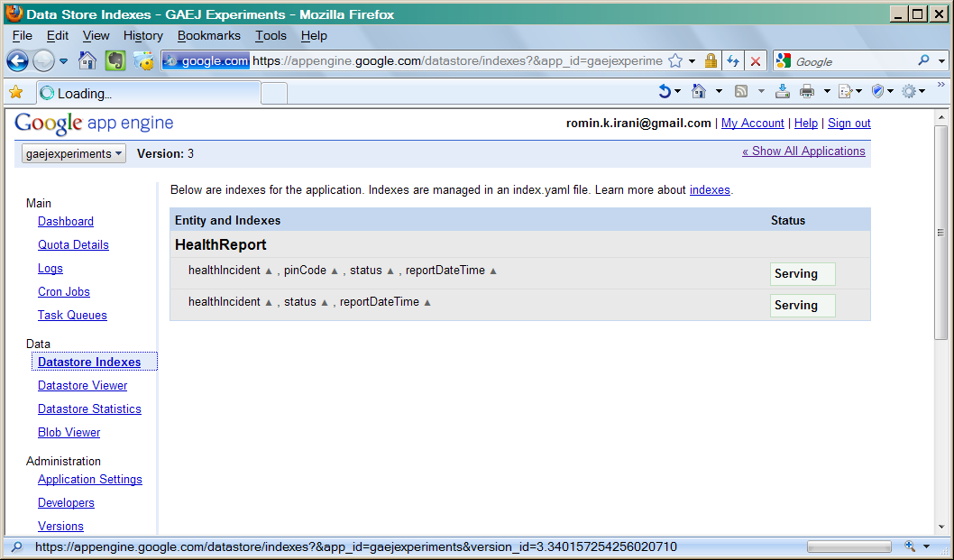Image resolution: width=954 pixels, height=560 pixels.
Task: Open the Datastore Statistics link
Action: coord(89,409)
